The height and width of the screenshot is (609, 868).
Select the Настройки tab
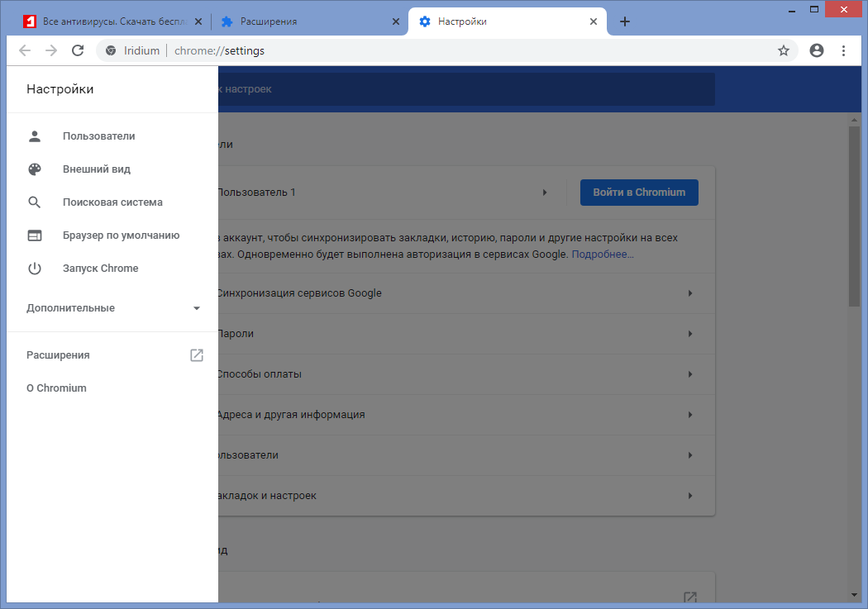pyautogui.click(x=507, y=21)
